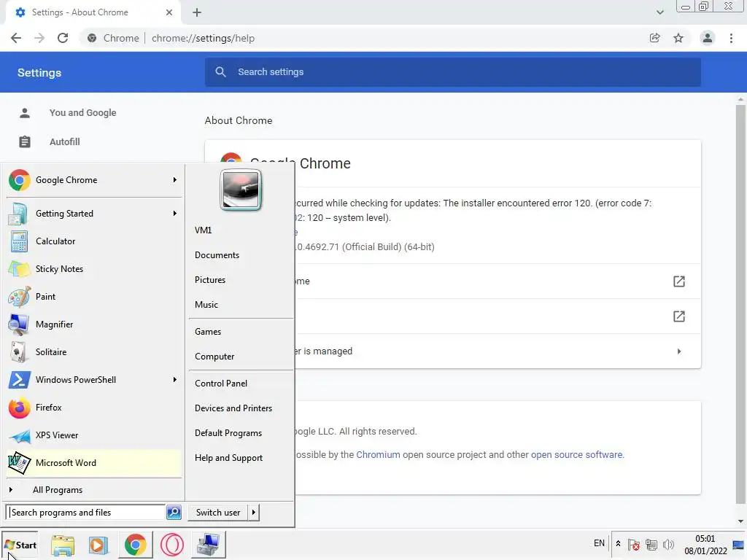Open the Chromium project link

[379, 455]
